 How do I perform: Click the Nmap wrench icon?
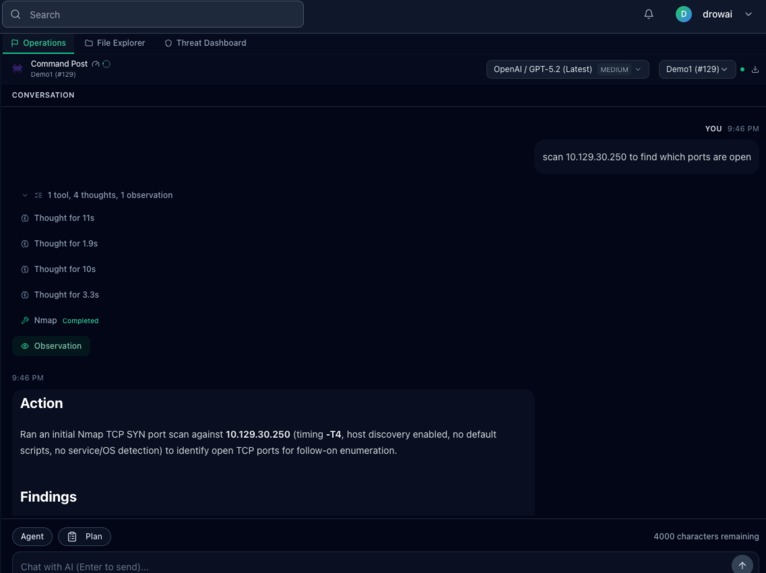(25, 320)
